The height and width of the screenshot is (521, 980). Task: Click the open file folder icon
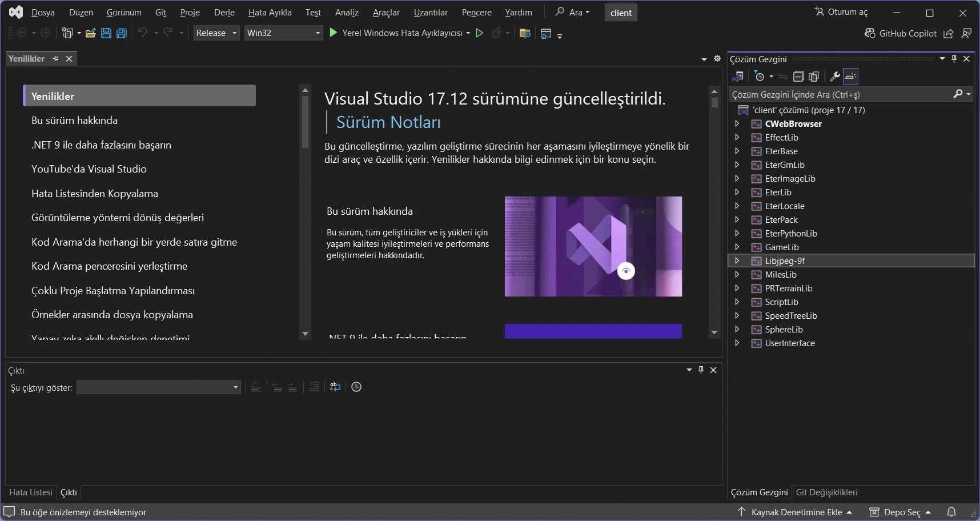(x=90, y=33)
